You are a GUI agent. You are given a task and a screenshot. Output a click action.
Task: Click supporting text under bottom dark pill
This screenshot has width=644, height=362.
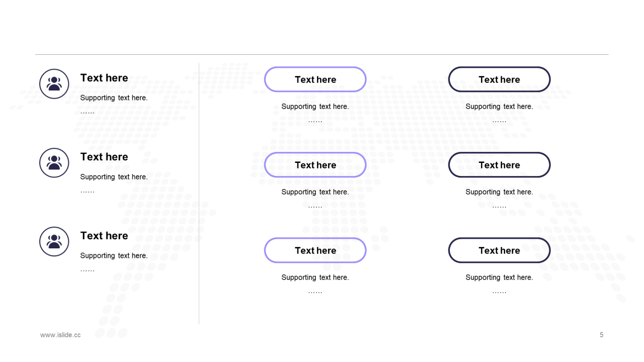pos(500,278)
